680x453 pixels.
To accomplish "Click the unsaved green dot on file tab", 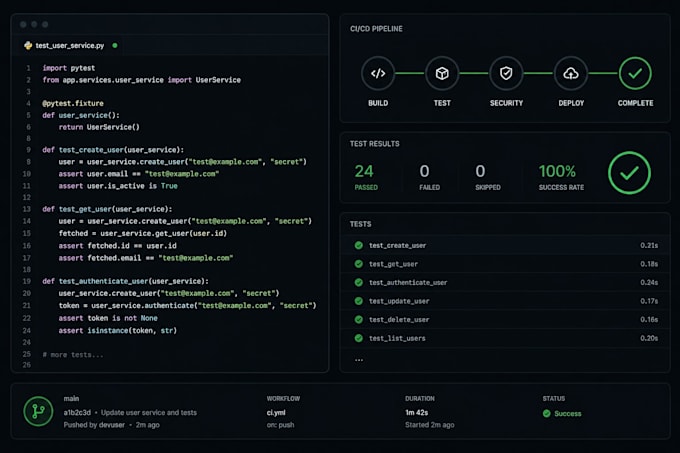I will click(x=115, y=45).
